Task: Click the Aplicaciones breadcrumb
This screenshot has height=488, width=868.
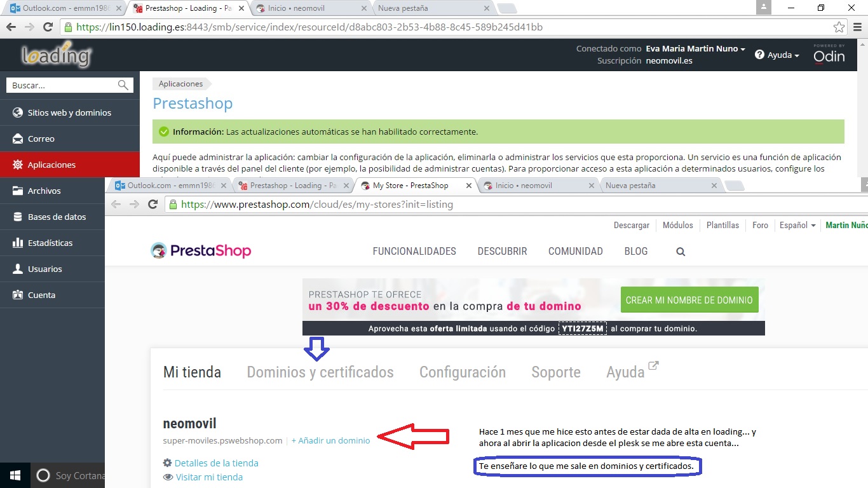Action: coord(181,84)
